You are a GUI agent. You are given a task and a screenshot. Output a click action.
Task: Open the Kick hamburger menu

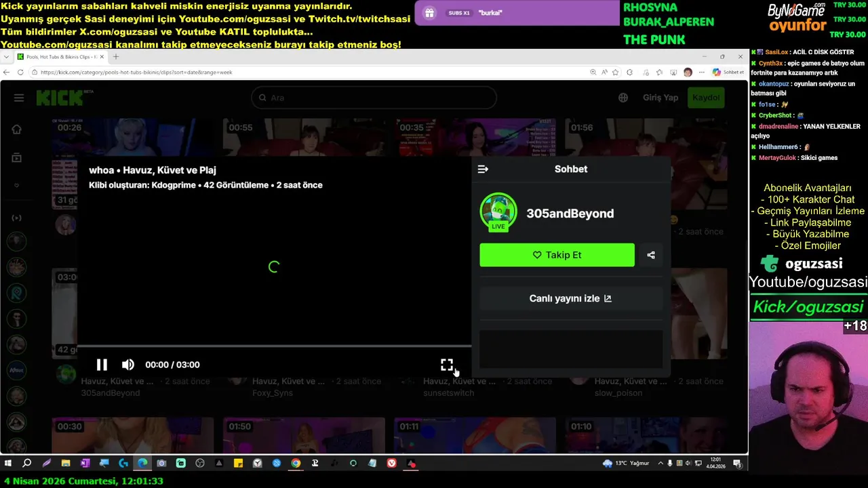pos(19,98)
